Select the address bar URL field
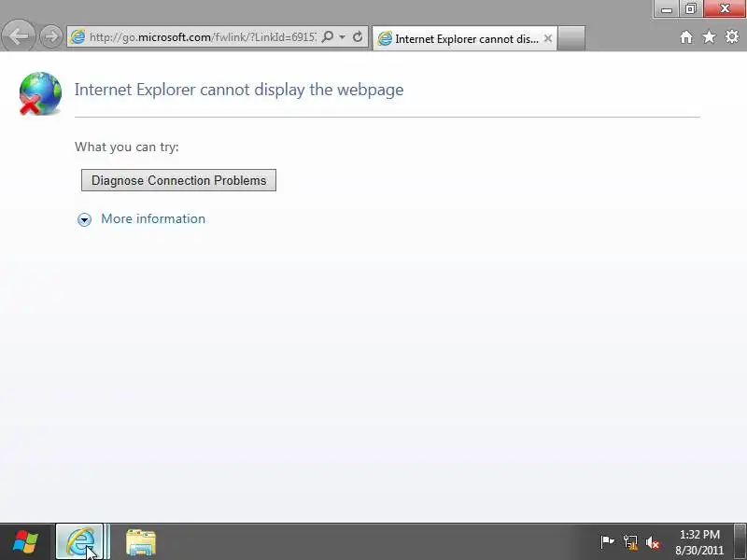 (x=202, y=37)
